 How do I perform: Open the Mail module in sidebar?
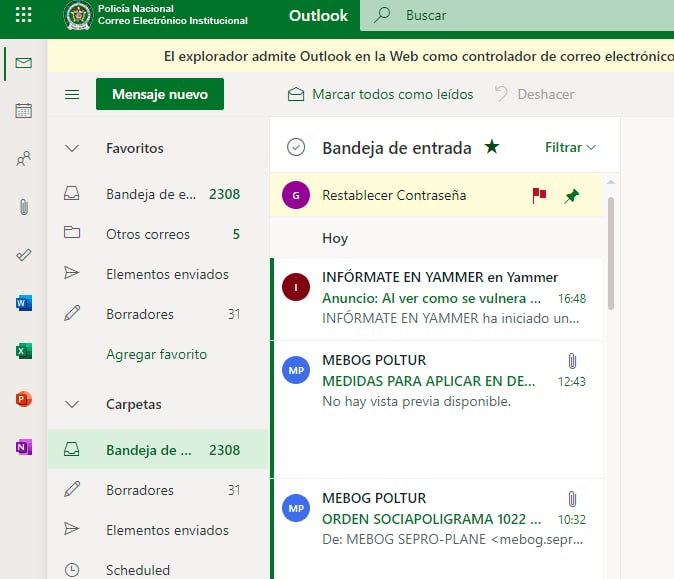(24, 63)
